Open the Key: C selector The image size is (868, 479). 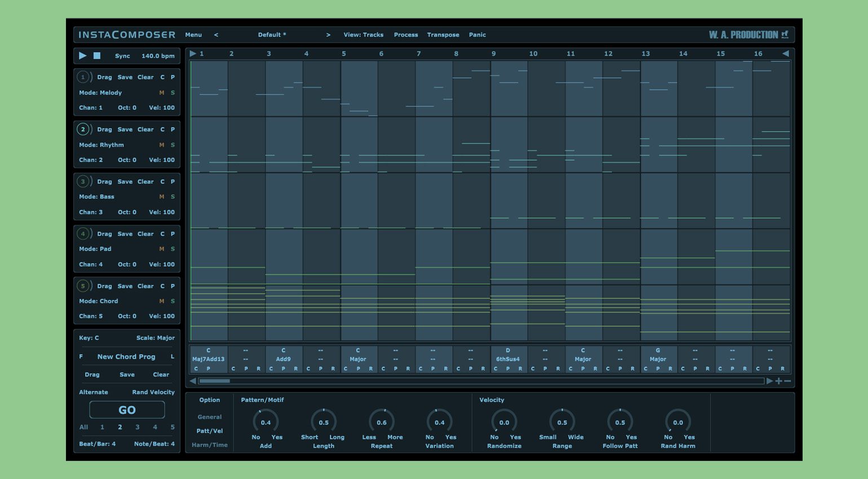click(x=89, y=338)
